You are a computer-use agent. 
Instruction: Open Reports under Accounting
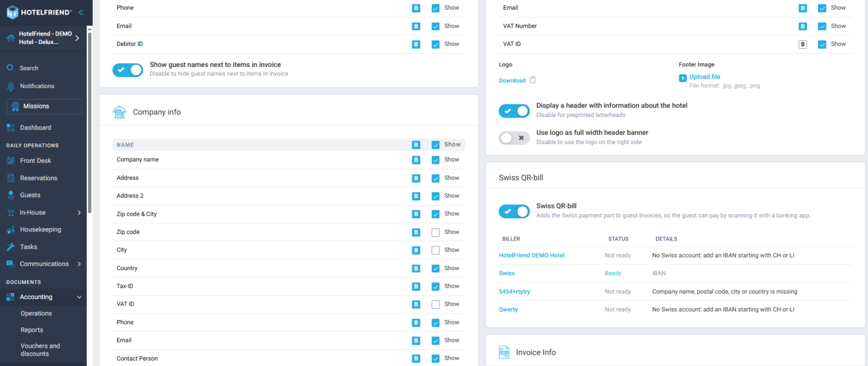tap(32, 330)
